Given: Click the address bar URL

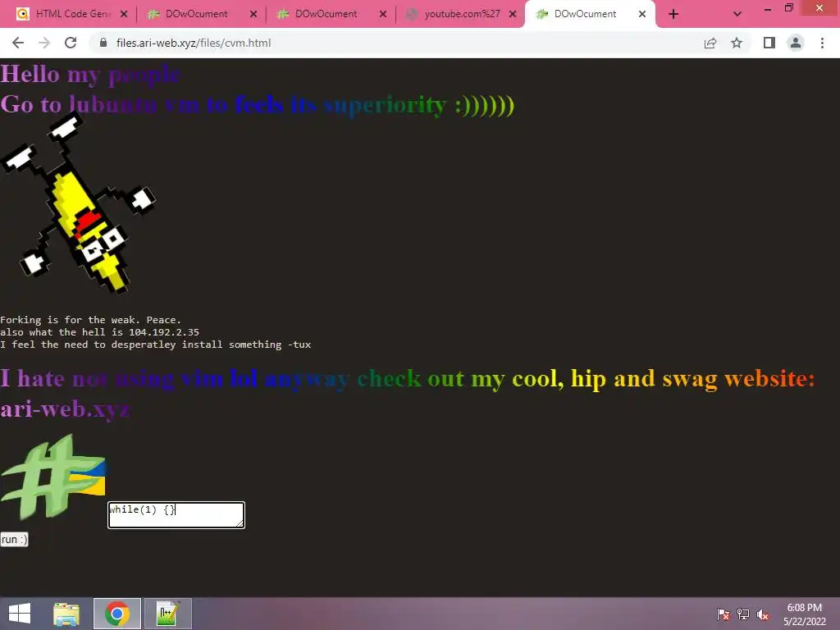Looking at the screenshot, I should pyautogui.click(x=194, y=43).
